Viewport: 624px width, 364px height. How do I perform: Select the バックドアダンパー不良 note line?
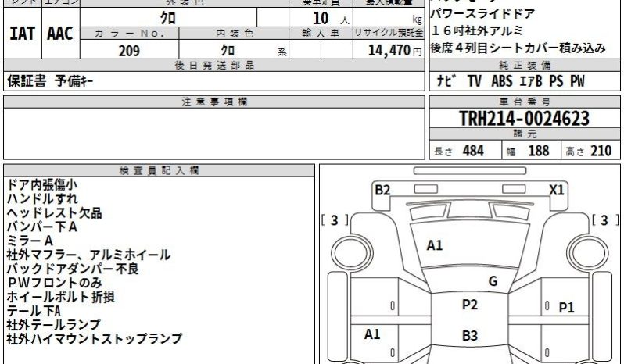[73, 269]
